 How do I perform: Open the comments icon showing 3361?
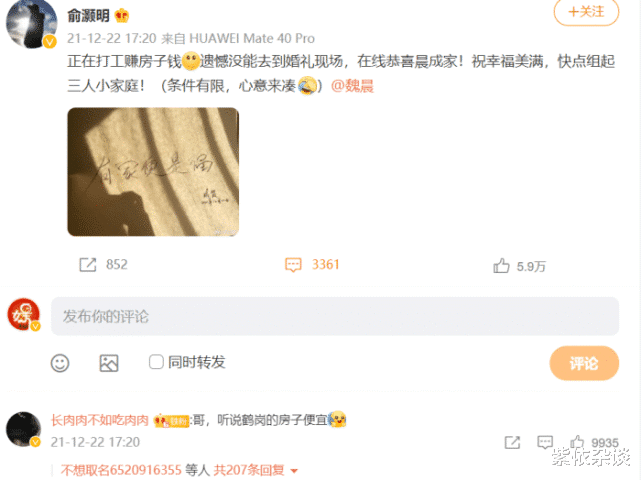tap(293, 265)
